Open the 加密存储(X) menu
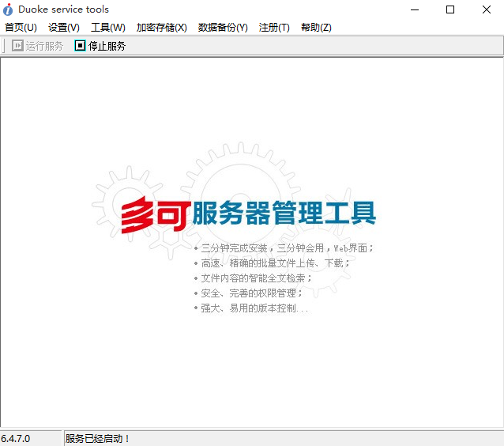 161,28
